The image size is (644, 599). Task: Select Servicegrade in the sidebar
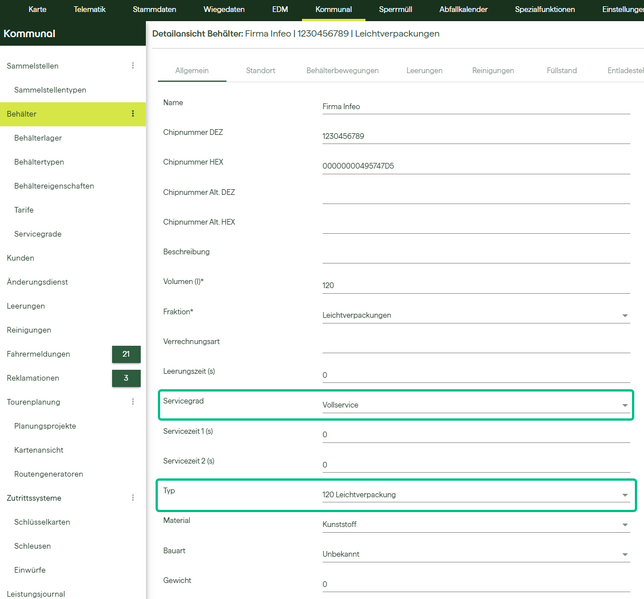(x=38, y=234)
